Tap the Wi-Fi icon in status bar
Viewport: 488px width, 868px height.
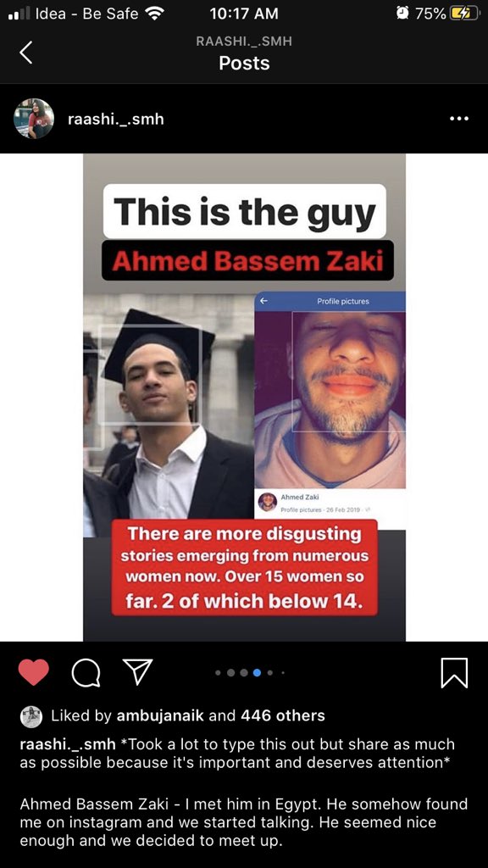tap(154, 14)
